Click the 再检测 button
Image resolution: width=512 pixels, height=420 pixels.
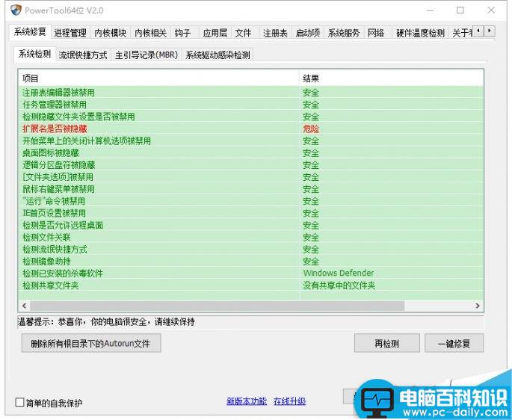click(387, 343)
